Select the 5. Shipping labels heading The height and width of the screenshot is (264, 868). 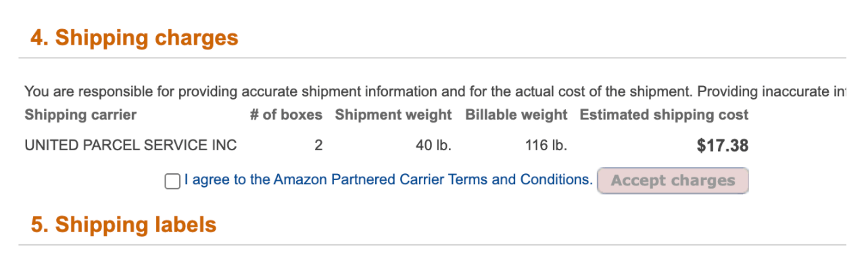click(x=124, y=224)
